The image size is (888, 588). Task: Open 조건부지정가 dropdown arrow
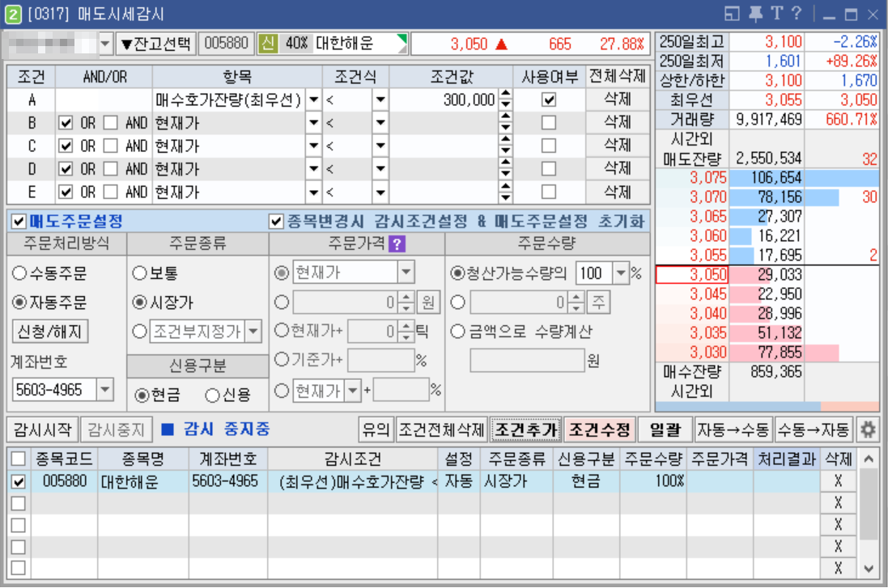pos(253,331)
